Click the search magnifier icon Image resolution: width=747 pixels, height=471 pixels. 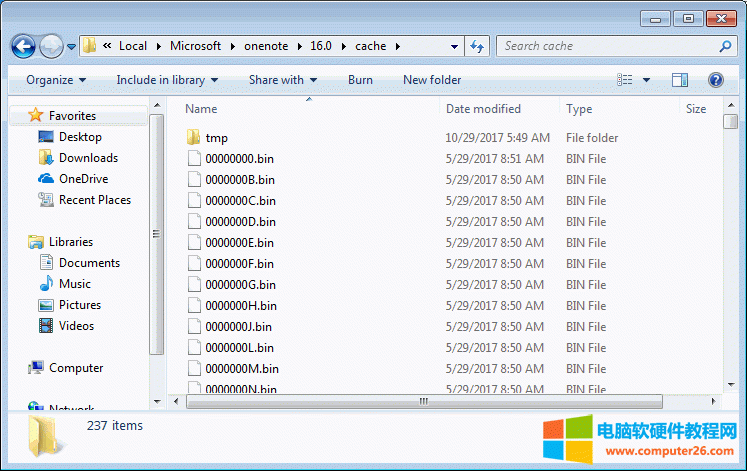(x=725, y=46)
